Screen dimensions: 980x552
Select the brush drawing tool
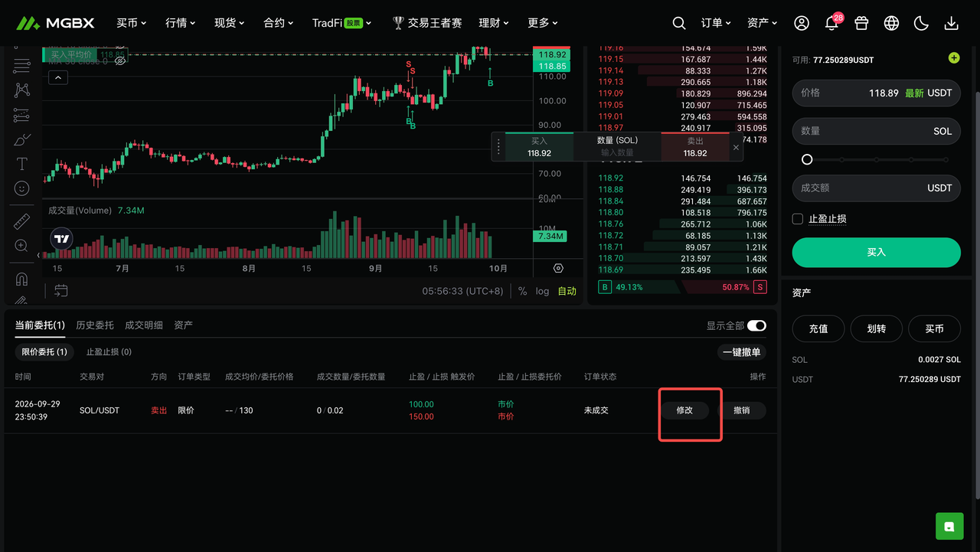click(x=22, y=139)
